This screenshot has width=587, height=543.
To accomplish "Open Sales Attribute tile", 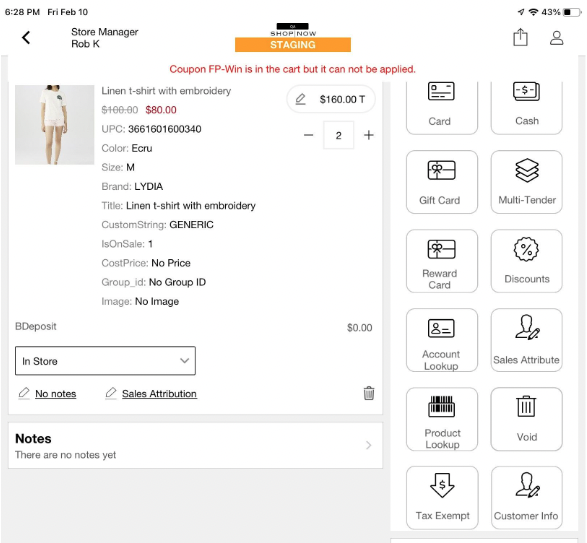I will pyautogui.click(x=526, y=340).
